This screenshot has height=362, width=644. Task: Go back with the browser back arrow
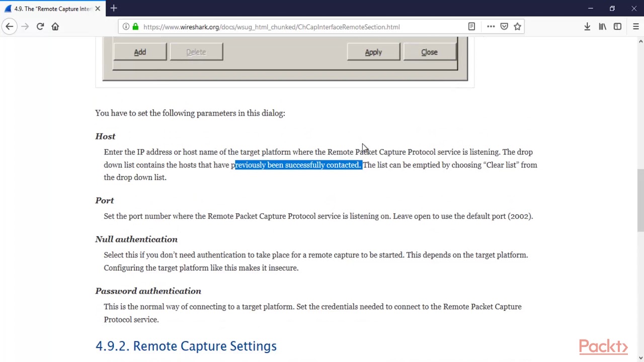click(10, 27)
